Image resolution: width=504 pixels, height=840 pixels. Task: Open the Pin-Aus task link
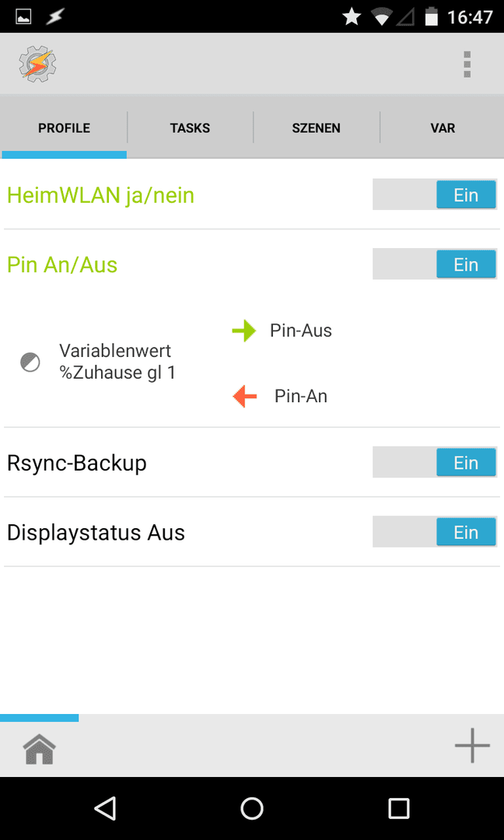click(x=301, y=331)
